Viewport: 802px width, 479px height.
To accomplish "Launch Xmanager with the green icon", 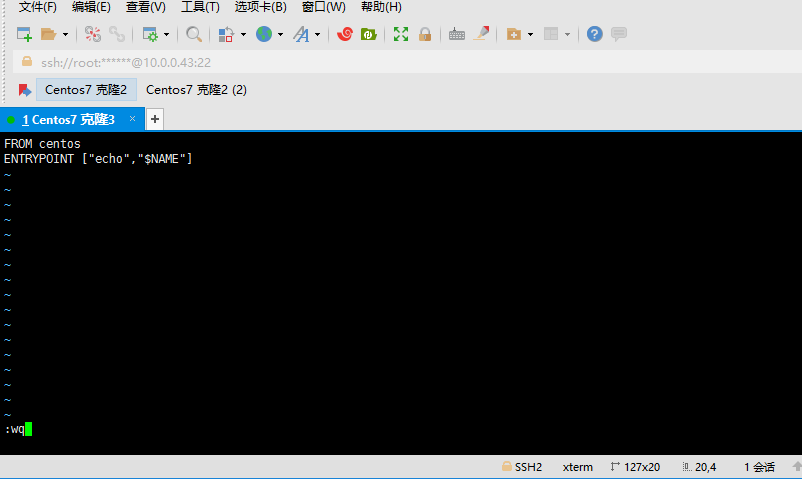I will point(368,34).
